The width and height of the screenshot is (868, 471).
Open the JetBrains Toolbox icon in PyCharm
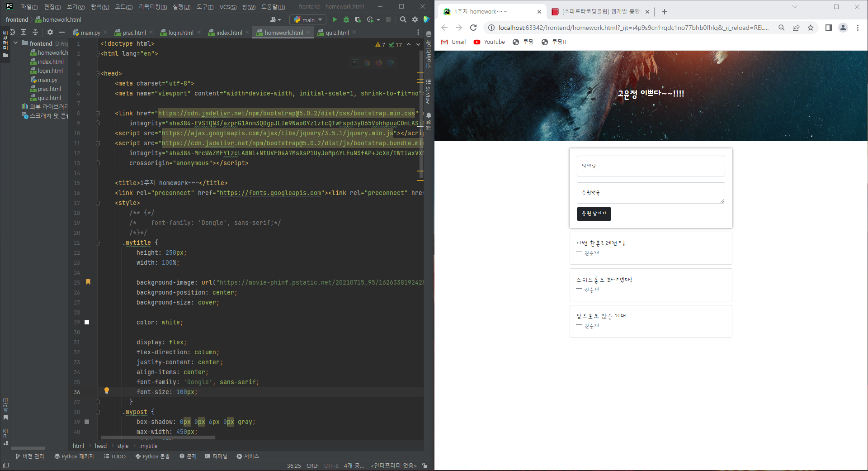tap(426, 19)
